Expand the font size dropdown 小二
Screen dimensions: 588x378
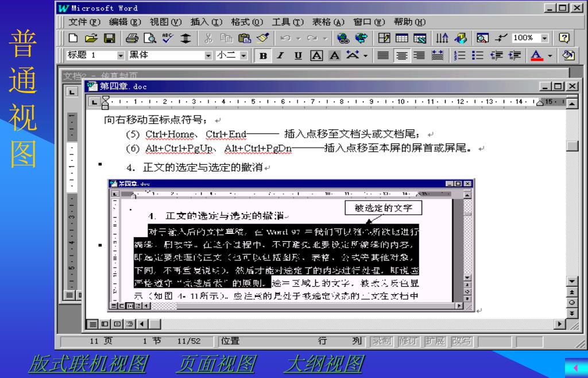(x=243, y=56)
